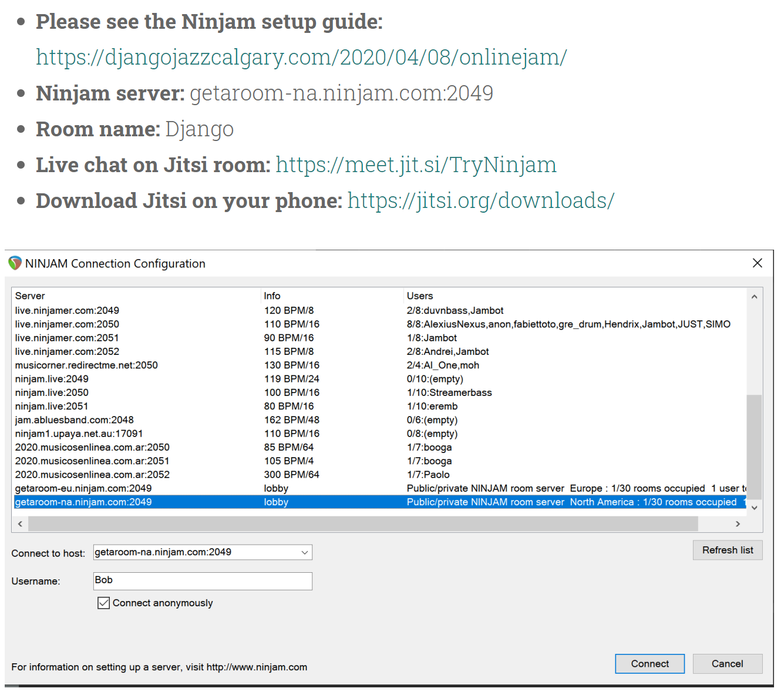Open the jitsi.org downloads link

[x=480, y=200]
